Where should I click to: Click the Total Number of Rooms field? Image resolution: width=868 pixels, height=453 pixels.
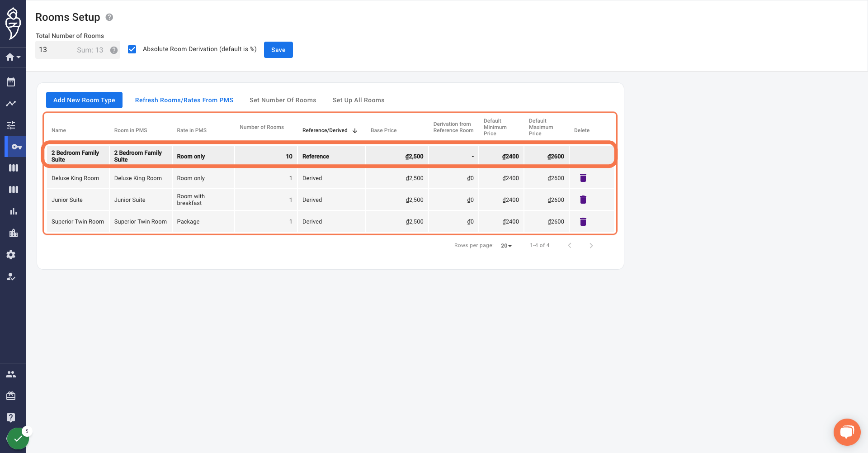pyautogui.click(x=78, y=50)
